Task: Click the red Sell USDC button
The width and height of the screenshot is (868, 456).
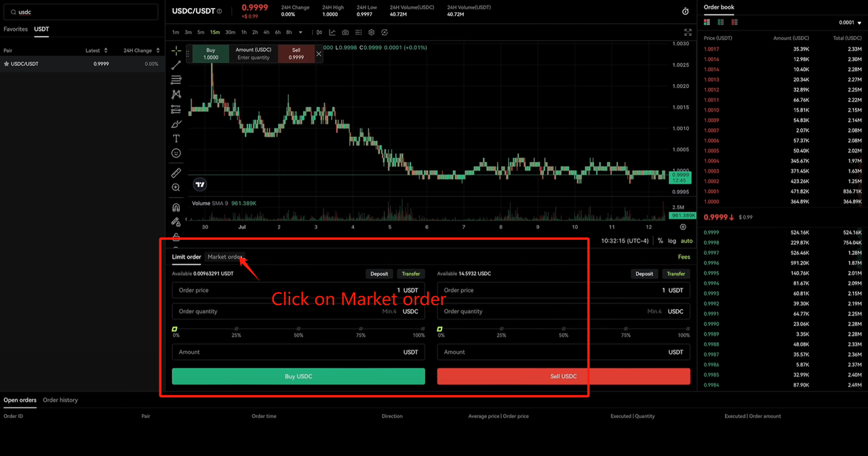Action: (564, 377)
